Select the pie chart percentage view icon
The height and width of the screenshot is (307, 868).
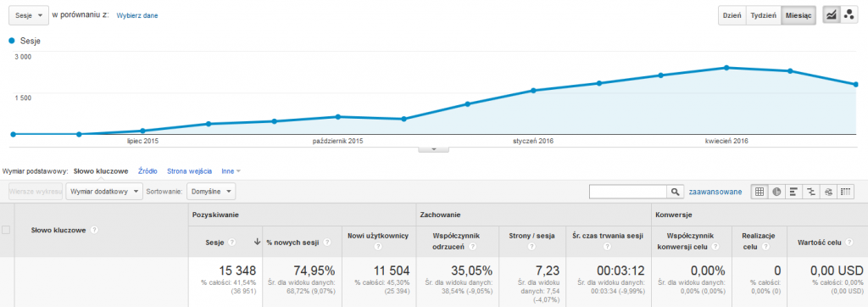(776, 192)
